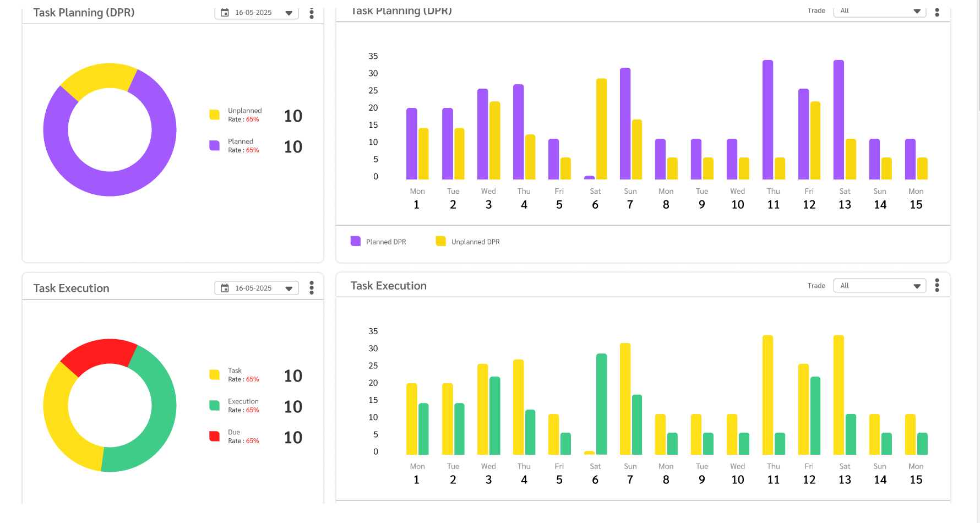The height and width of the screenshot is (523, 980).
Task: Open kebab menu on left Task Planning (DPR) card
Action: (x=312, y=13)
